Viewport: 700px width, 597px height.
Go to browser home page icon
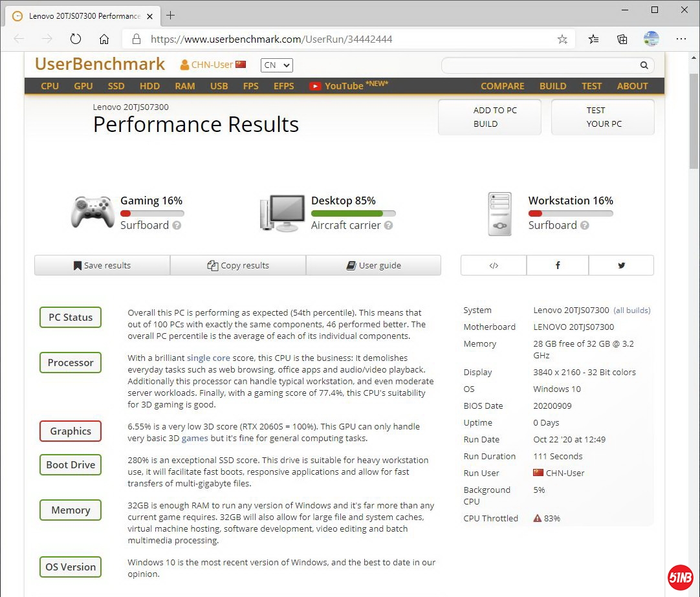(x=104, y=39)
